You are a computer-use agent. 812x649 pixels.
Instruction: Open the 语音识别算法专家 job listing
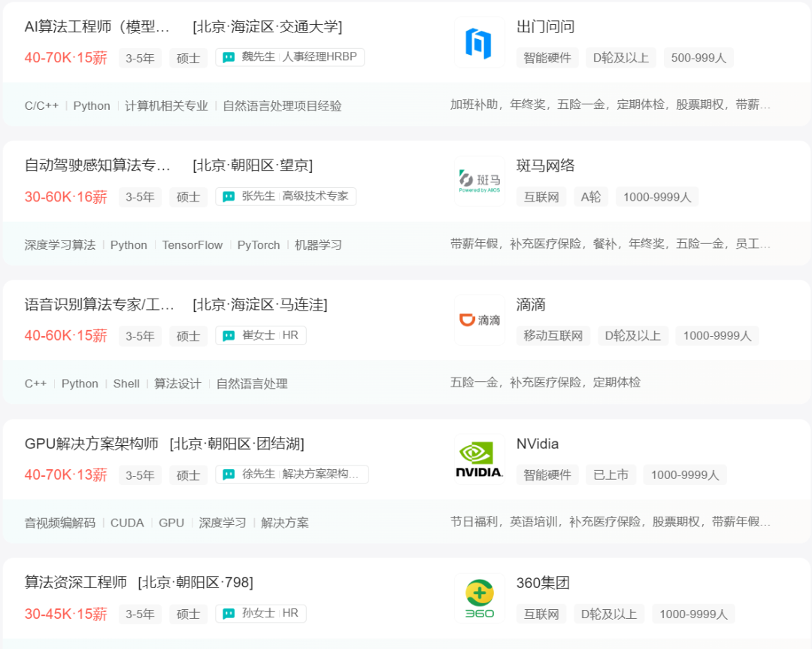(99, 305)
